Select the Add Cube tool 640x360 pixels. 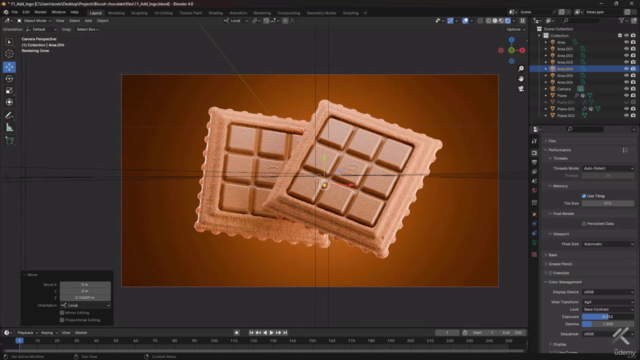(9, 141)
